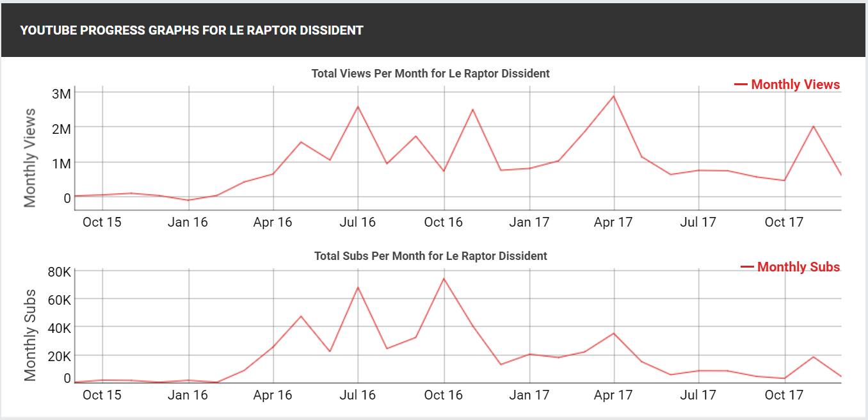868x420 pixels.
Task: Click the rotated 'Monthly Views' y-axis title
Action: point(29,157)
